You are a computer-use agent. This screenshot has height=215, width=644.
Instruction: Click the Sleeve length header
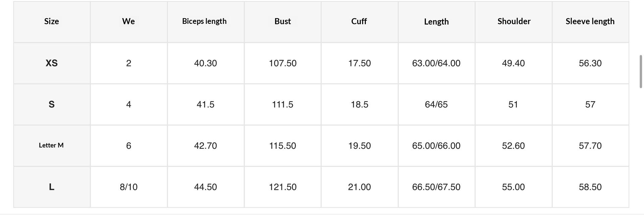point(590,21)
